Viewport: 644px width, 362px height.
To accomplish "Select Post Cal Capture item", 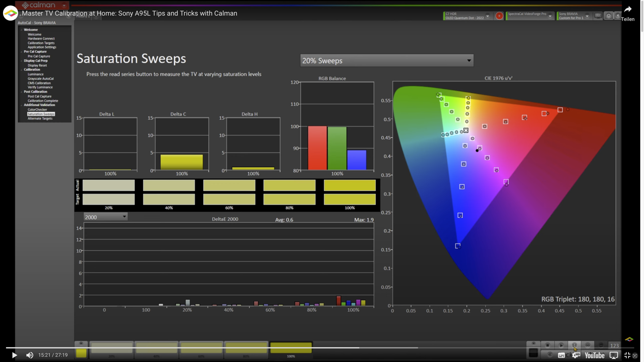I will (x=40, y=97).
